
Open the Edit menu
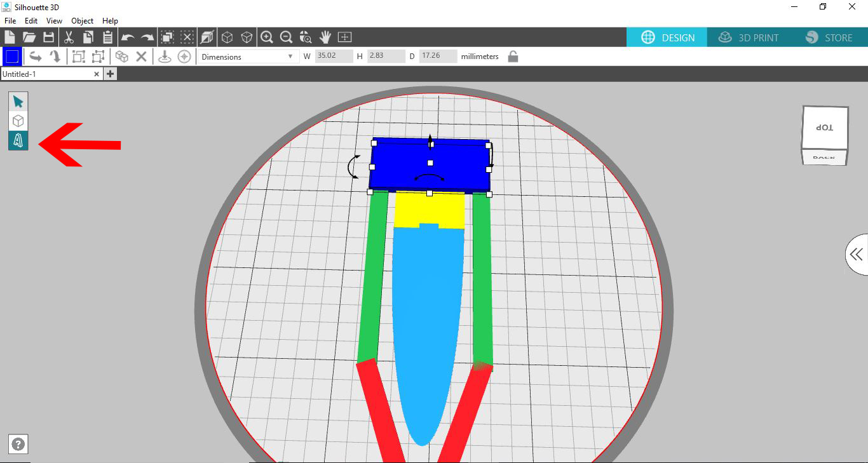pyautogui.click(x=31, y=21)
